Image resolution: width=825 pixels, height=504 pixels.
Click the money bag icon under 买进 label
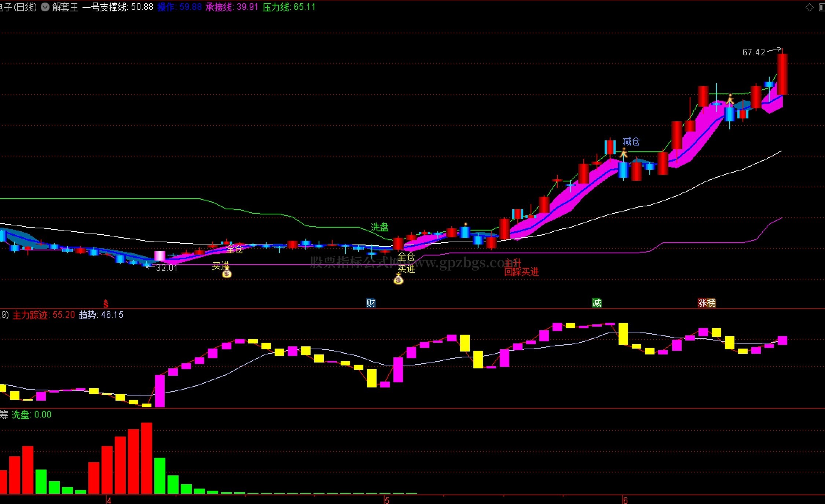[227, 273]
